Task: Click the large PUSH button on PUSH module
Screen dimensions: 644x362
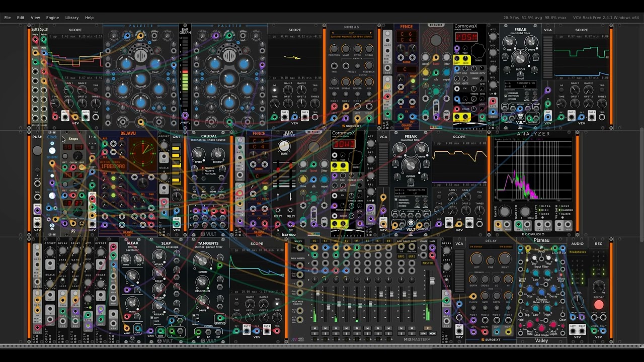Action: 37,151
